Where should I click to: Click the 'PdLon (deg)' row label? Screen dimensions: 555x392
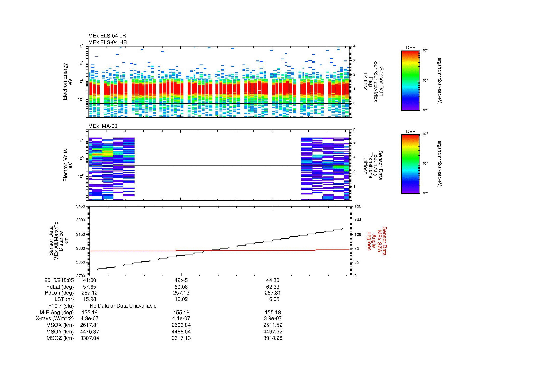tap(59, 293)
